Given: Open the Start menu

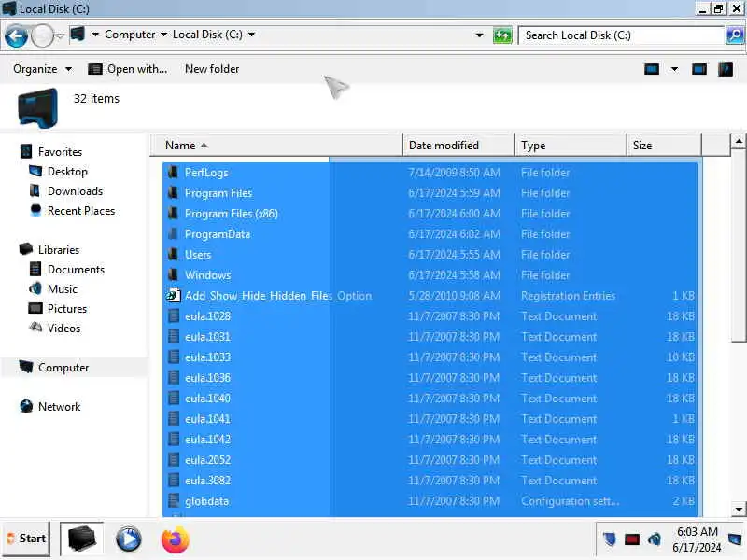Looking at the screenshot, I should tap(26, 539).
